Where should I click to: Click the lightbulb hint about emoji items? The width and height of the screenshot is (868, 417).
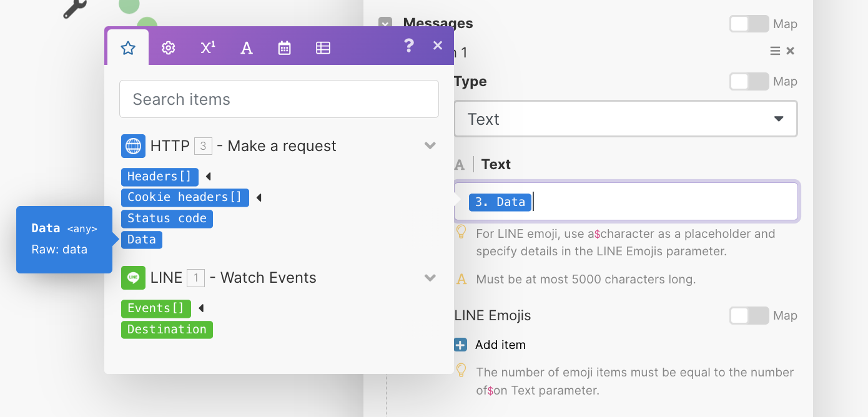tap(461, 370)
